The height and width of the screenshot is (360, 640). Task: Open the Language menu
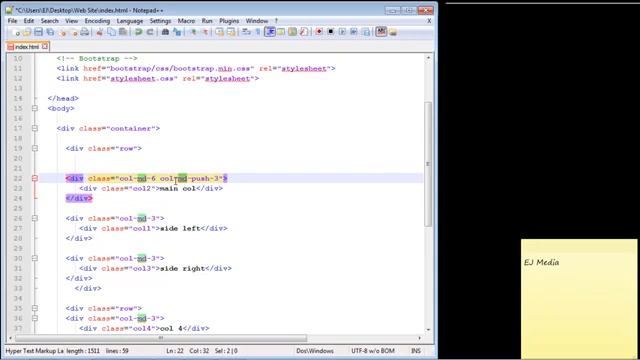coord(130,21)
